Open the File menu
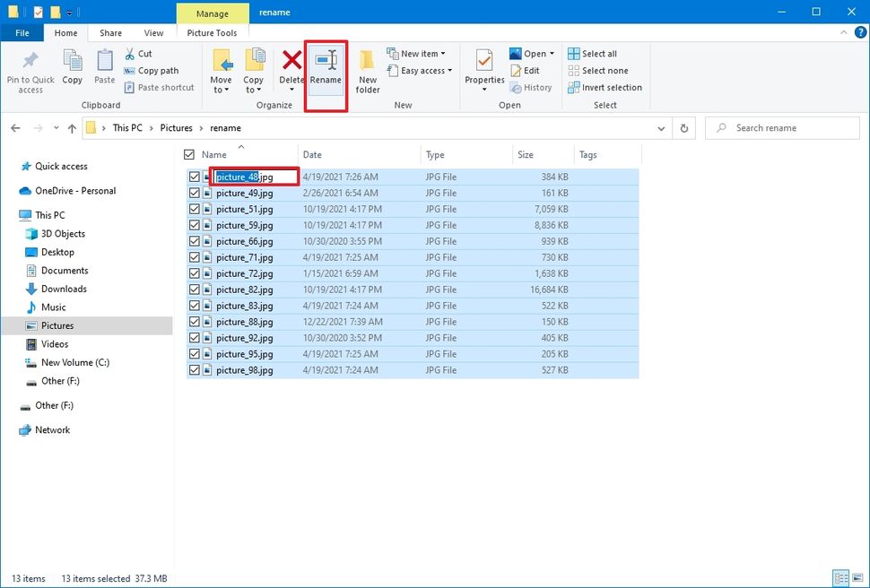The image size is (870, 588). [x=22, y=32]
